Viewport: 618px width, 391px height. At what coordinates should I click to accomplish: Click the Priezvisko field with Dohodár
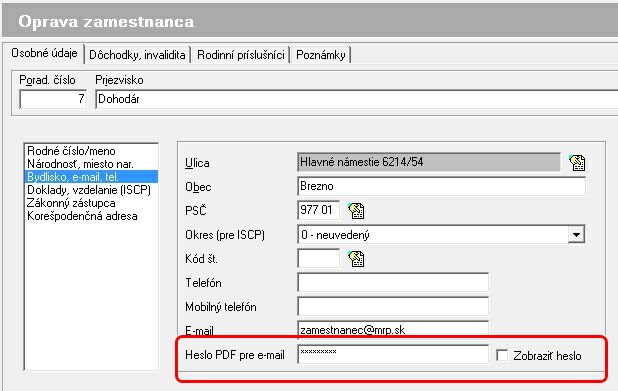coord(357,99)
